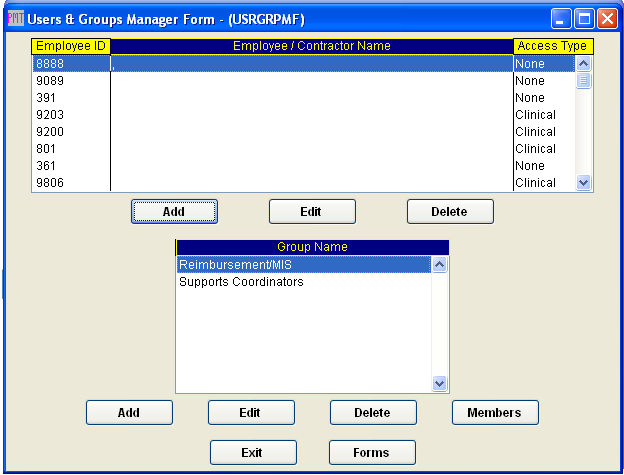Image resolution: width=624 pixels, height=475 pixels.
Task: Open the Forms button
Action: (x=371, y=452)
